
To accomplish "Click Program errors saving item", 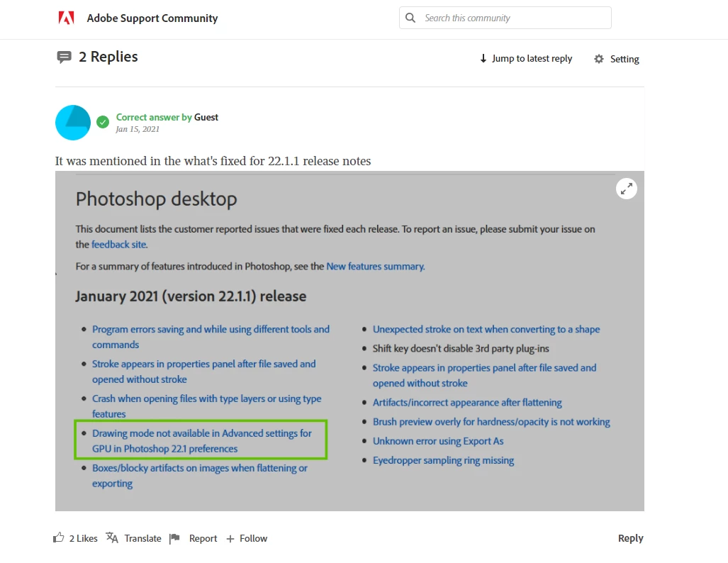I will [x=211, y=337].
